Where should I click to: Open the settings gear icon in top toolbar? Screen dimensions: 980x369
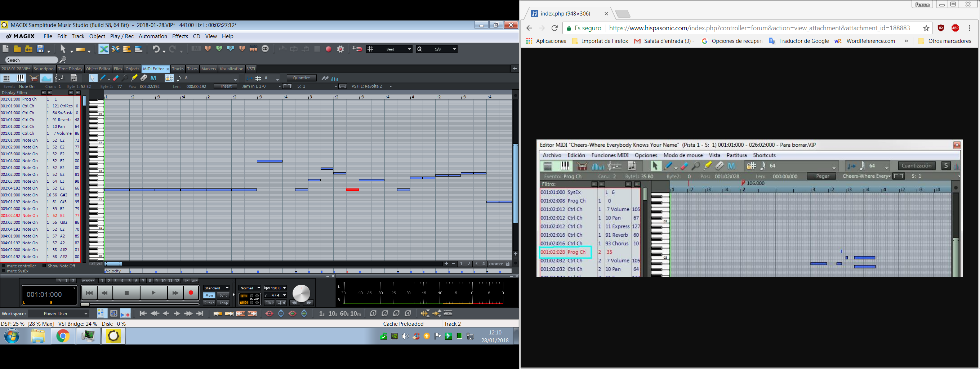340,49
